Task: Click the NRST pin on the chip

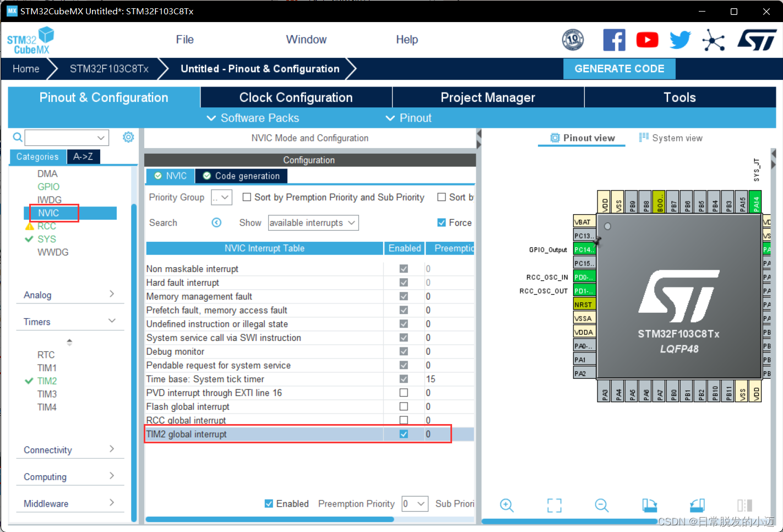Action: (584, 305)
